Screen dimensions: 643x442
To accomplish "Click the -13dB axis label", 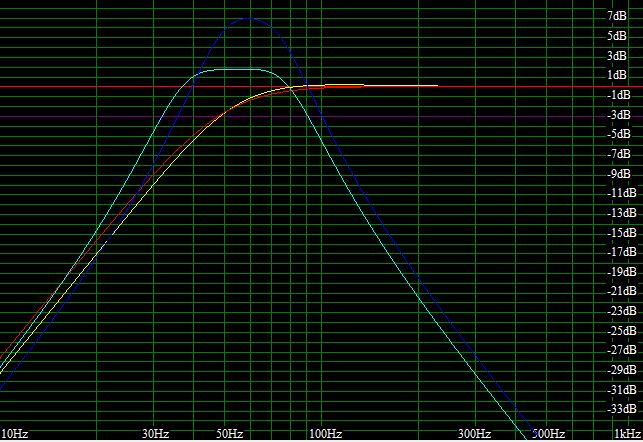I will click(622, 212).
